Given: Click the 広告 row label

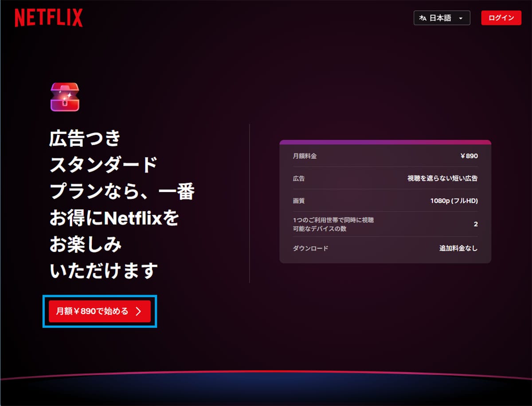Looking at the screenshot, I should click(x=299, y=178).
